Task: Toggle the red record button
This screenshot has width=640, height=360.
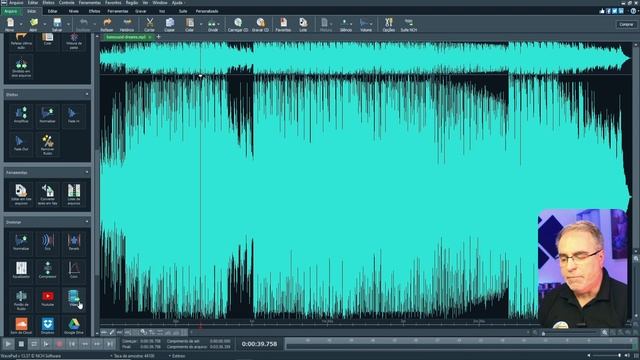Action: coord(59,344)
